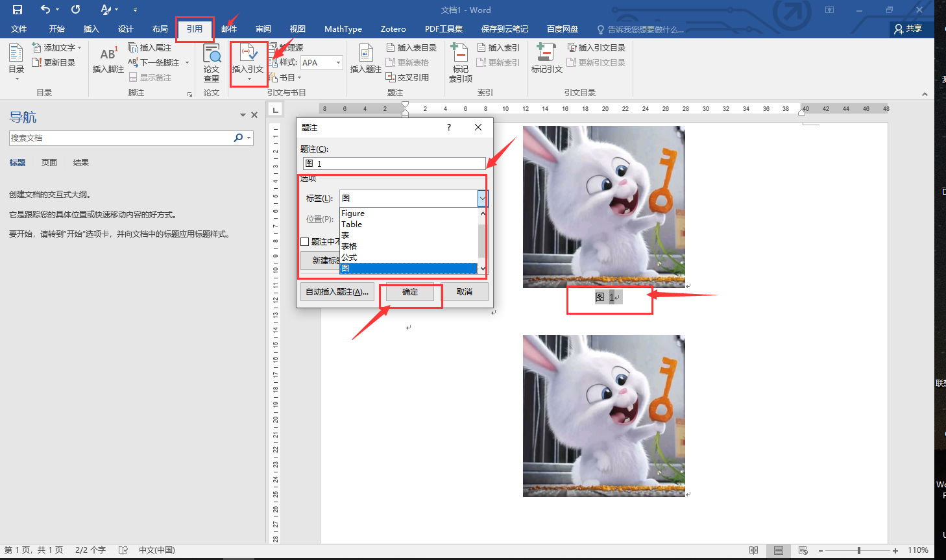
Task: Redo the action from quick access toolbar
Action: click(76, 10)
